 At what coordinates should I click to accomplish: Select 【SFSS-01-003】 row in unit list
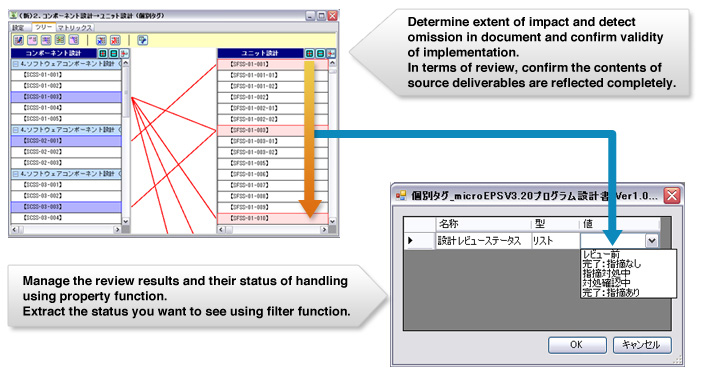click(273, 130)
